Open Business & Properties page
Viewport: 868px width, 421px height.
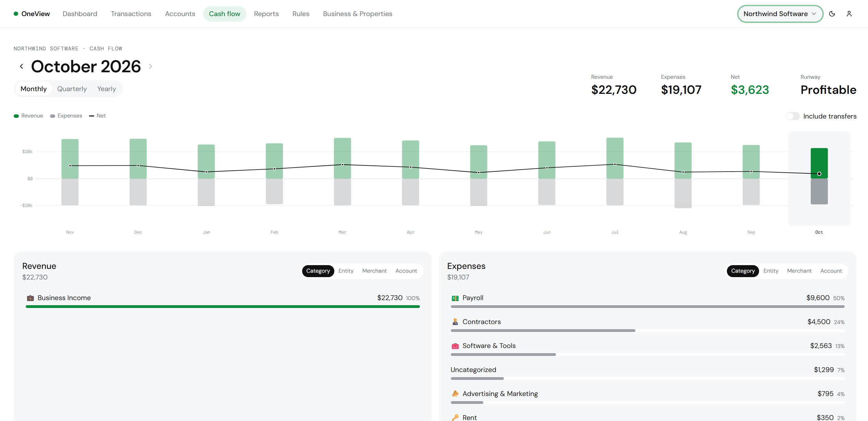pyautogui.click(x=358, y=14)
